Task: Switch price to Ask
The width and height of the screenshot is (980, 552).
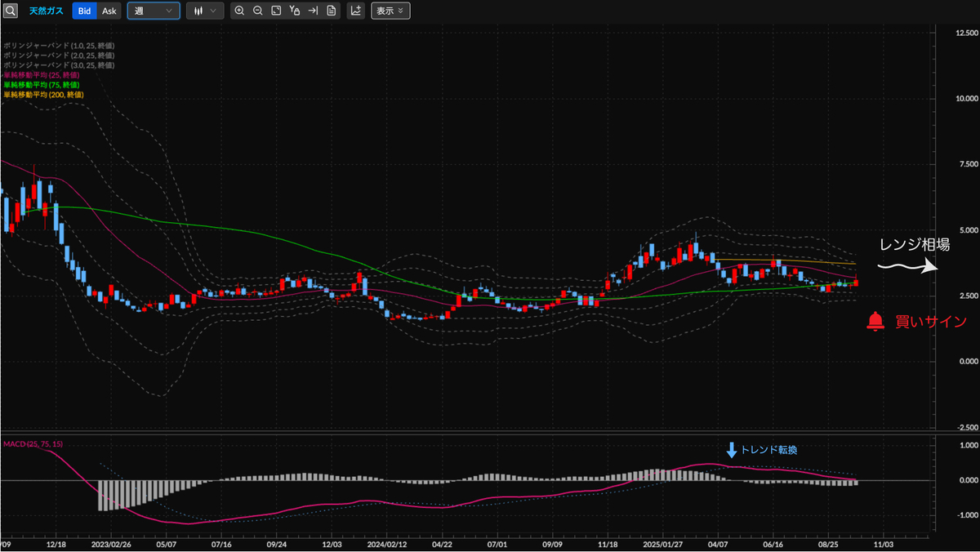Action: tap(109, 11)
